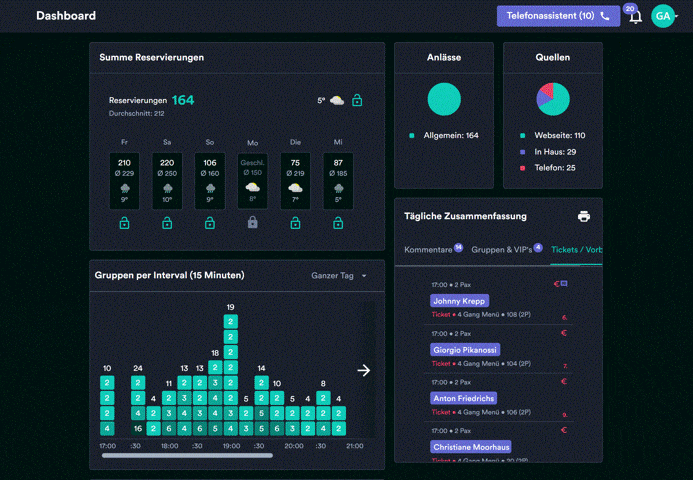Toggle the lock under Friday's card
Viewport: 693px width, 480px height.
125,223
